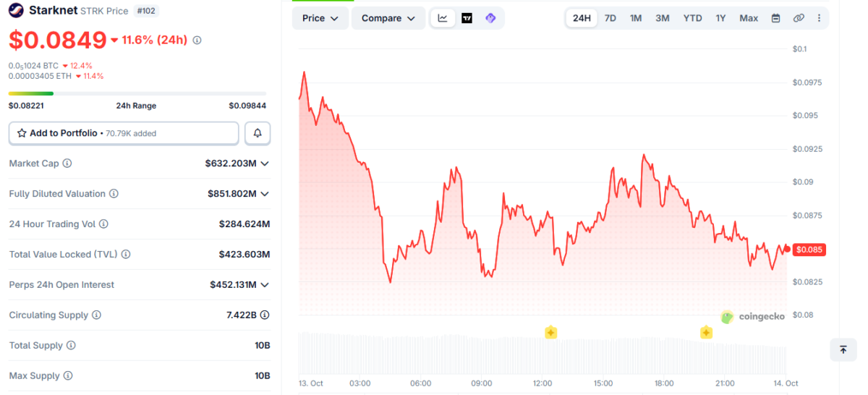Image resolution: width=868 pixels, height=395 pixels.
Task: Click the $0.0849 price heading
Action: pyautogui.click(x=58, y=41)
